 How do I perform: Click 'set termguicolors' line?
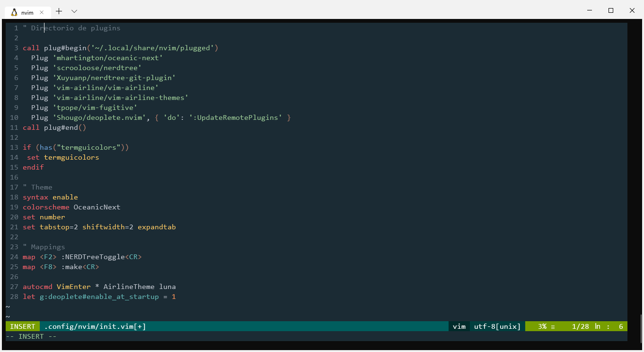63,157
